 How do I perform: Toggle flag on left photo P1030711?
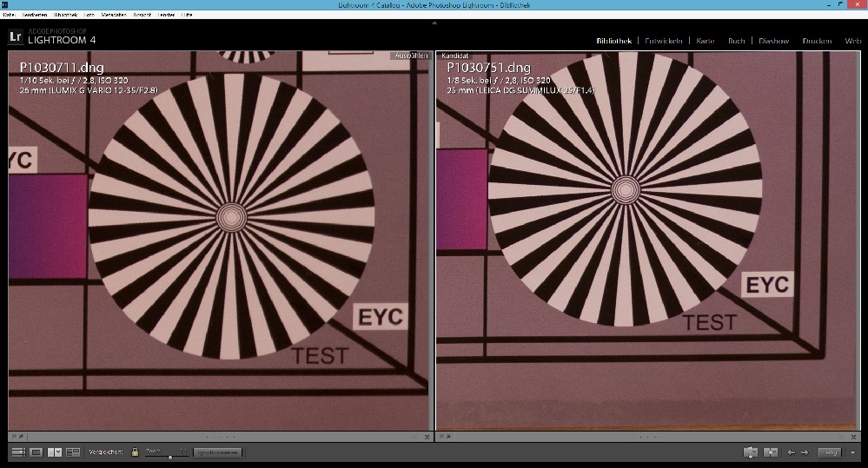click(x=14, y=437)
